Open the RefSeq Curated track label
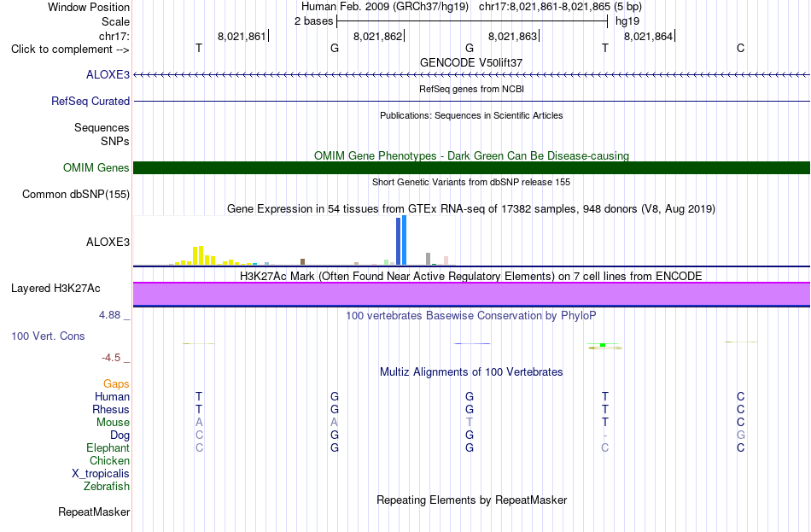The height and width of the screenshot is (532, 811). [90, 101]
